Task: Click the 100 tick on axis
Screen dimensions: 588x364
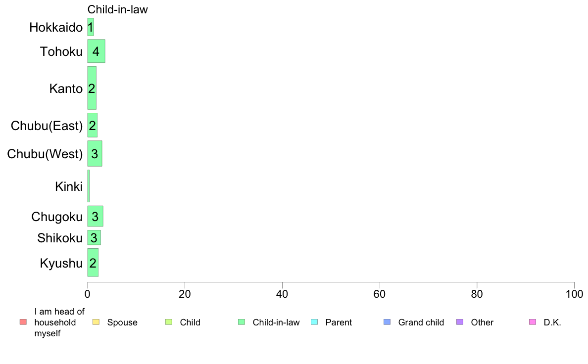Action: click(574, 294)
